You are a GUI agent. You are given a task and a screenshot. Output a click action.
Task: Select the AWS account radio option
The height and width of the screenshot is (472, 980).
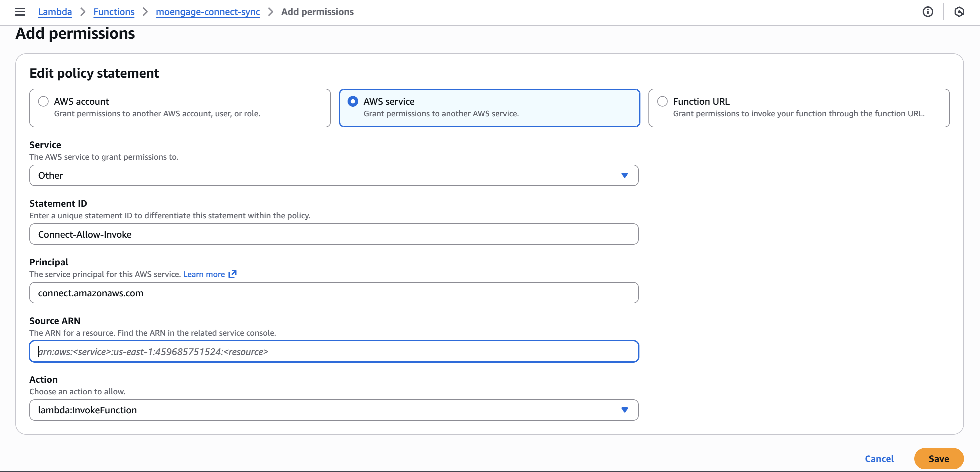[43, 101]
